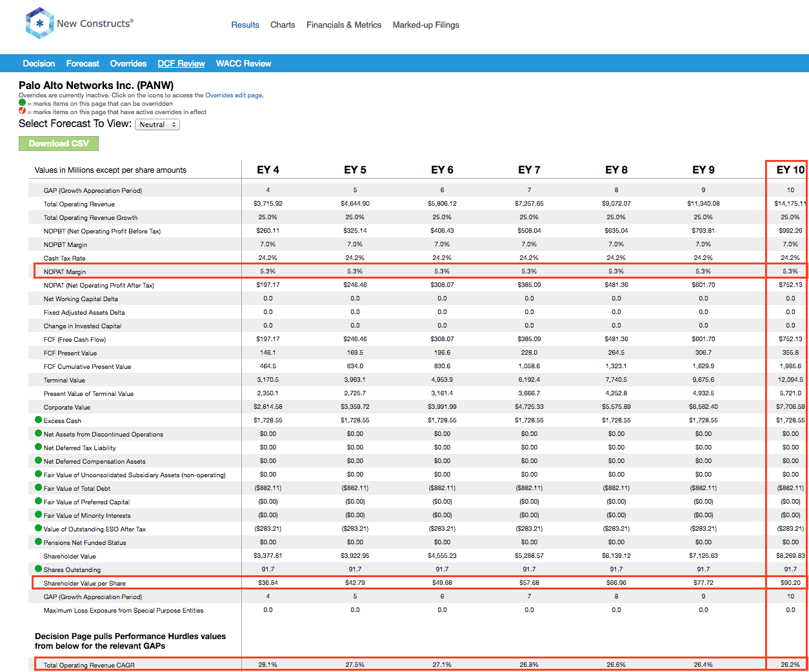809x672 pixels.
Task: Open override icon for Net Deferred Tax Liability
Action: pos(39,447)
